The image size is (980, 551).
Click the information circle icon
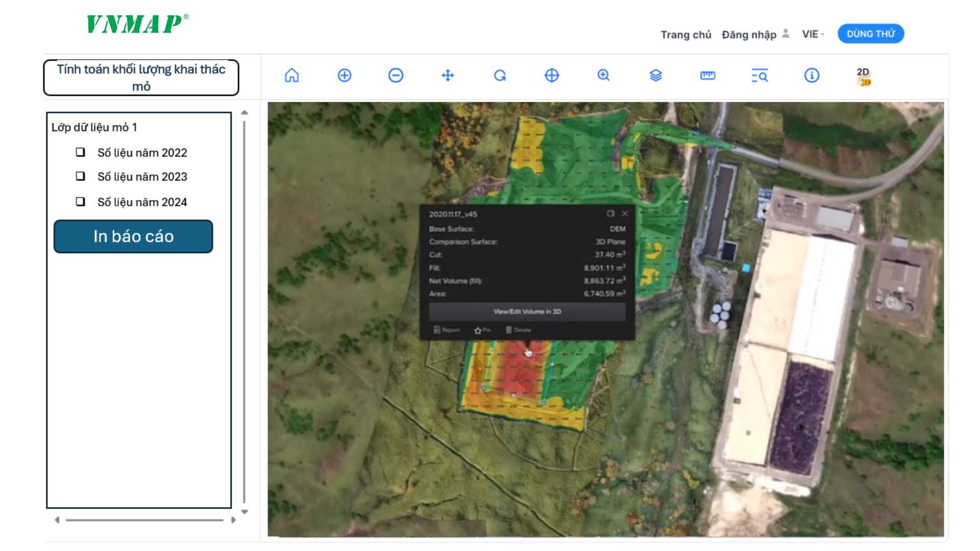tap(812, 76)
